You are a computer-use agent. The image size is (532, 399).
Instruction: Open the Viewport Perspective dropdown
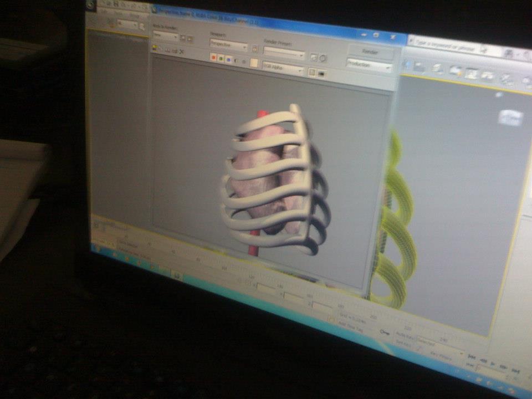(x=228, y=46)
